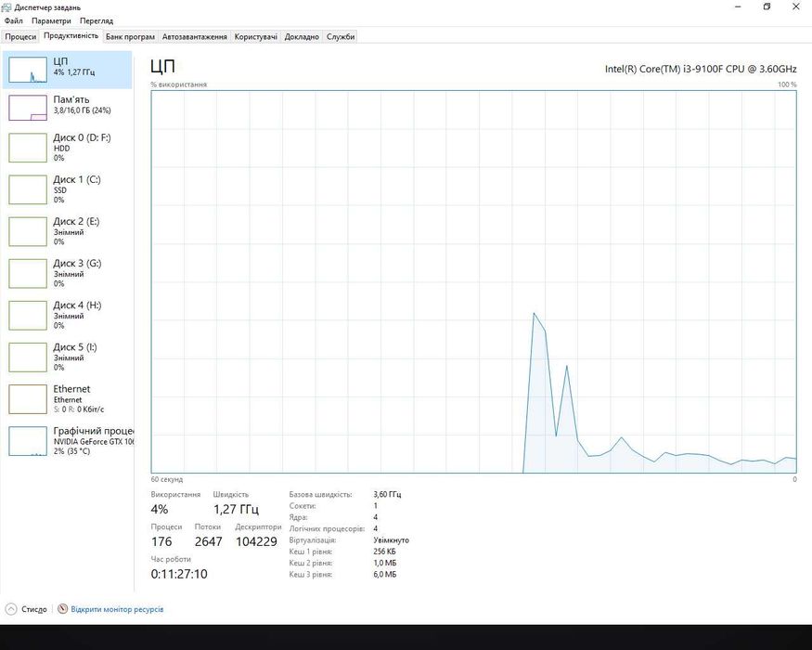Select Диск 2 (E:) thumbnail graph
The height and width of the screenshot is (650, 812).
28,232
